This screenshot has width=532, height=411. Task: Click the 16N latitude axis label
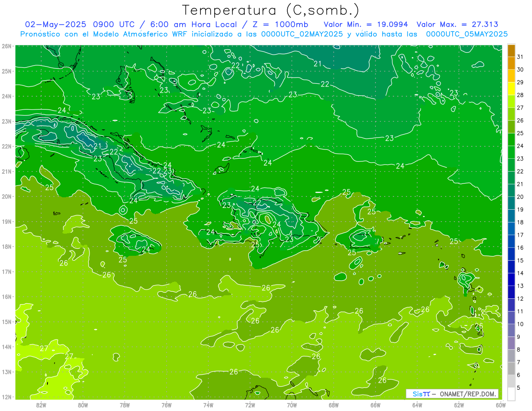pyautogui.click(x=7, y=297)
